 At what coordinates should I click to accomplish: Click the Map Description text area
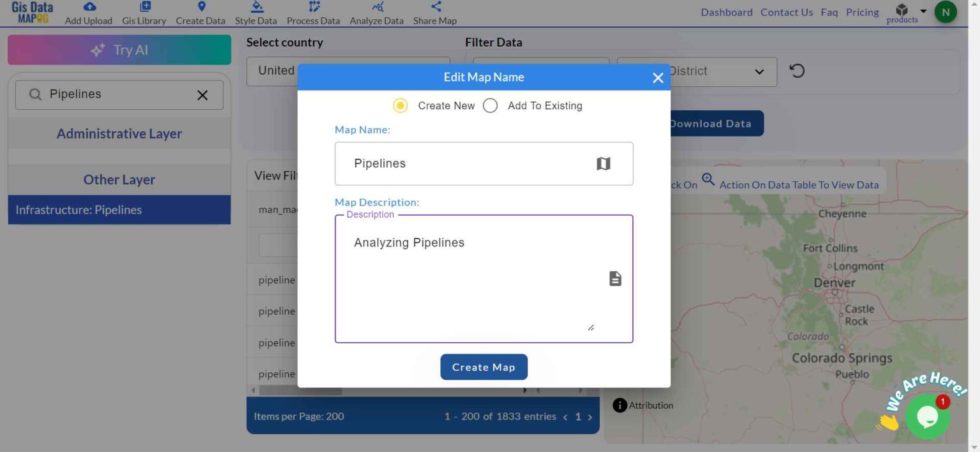click(484, 279)
